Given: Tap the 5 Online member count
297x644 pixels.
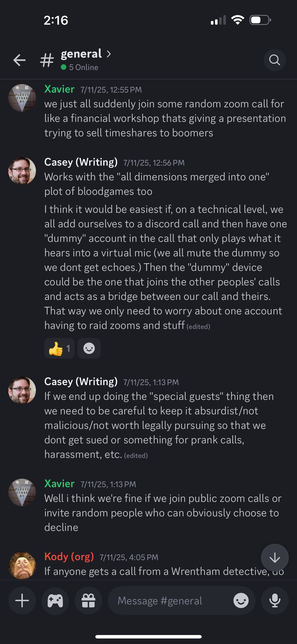Looking at the screenshot, I should pyautogui.click(x=84, y=67).
